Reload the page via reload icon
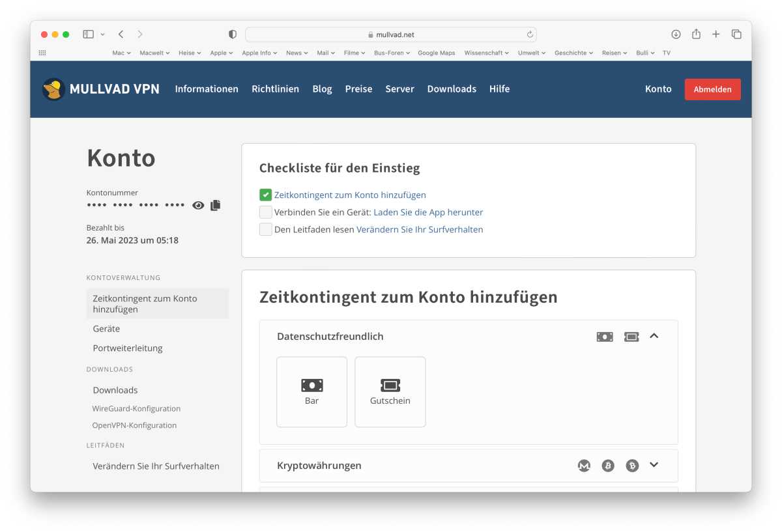This screenshot has width=782, height=532. pos(530,35)
